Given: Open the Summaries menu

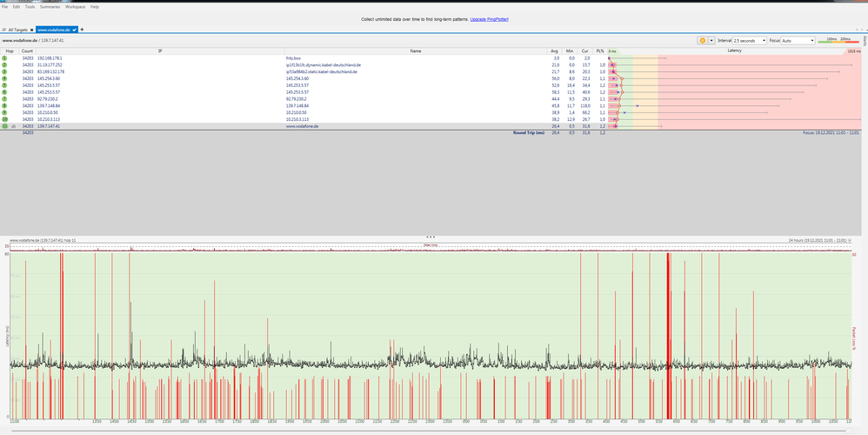Looking at the screenshot, I should 50,6.
